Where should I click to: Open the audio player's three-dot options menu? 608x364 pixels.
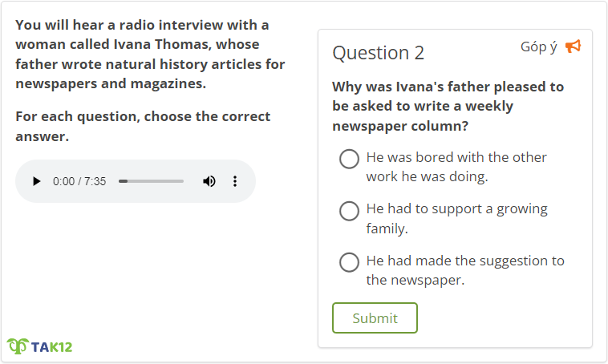(235, 181)
